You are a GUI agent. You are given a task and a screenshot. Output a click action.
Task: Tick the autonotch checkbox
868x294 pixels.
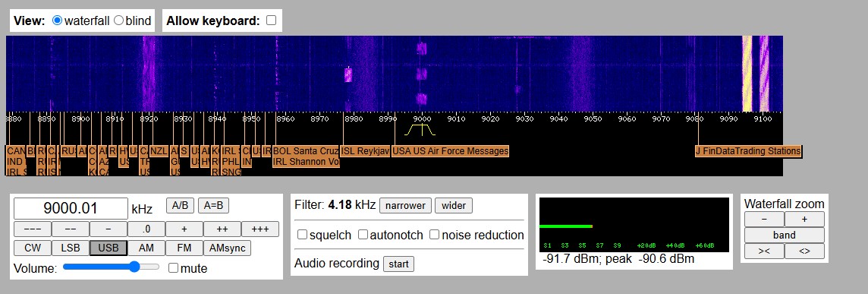pos(363,235)
